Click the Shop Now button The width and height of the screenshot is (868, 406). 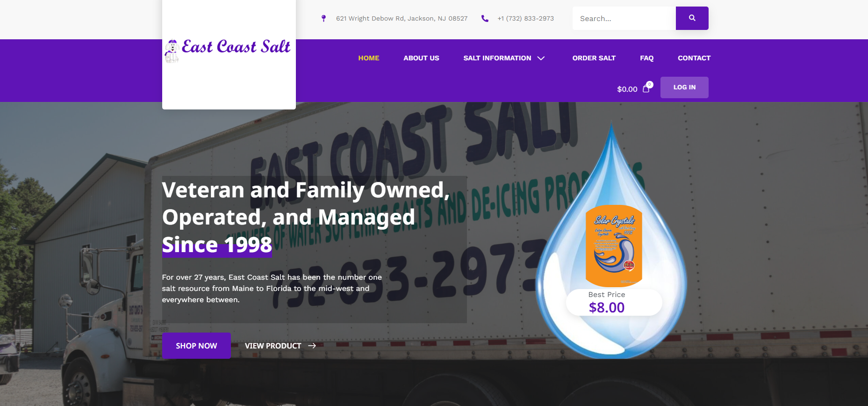pos(196,346)
